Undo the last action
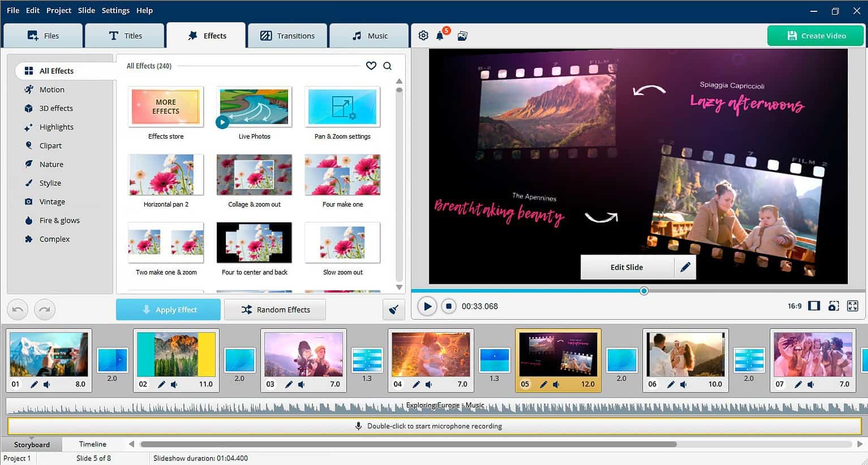Viewport: 868px width, 465px height. [17, 309]
